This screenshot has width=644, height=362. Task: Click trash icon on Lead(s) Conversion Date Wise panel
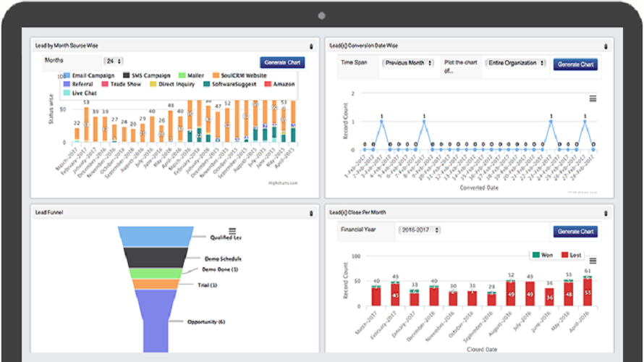(x=605, y=46)
